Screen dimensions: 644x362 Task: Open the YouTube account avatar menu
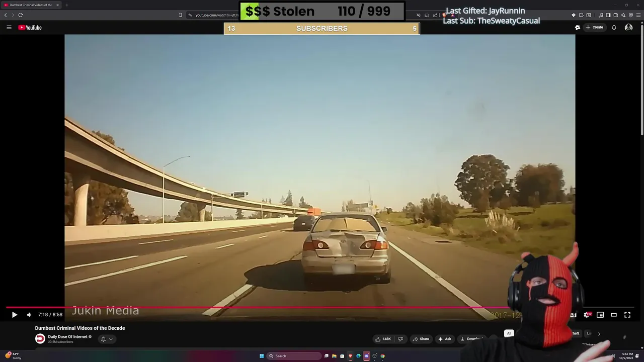[x=628, y=28]
